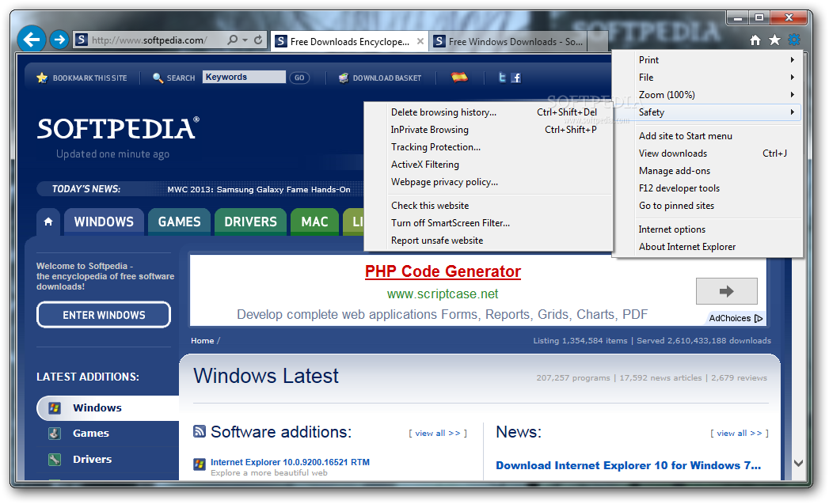This screenshot has height=504, width=829.
Task: Expand the Zoom (100%) submenu
Action: click(709, 95)
